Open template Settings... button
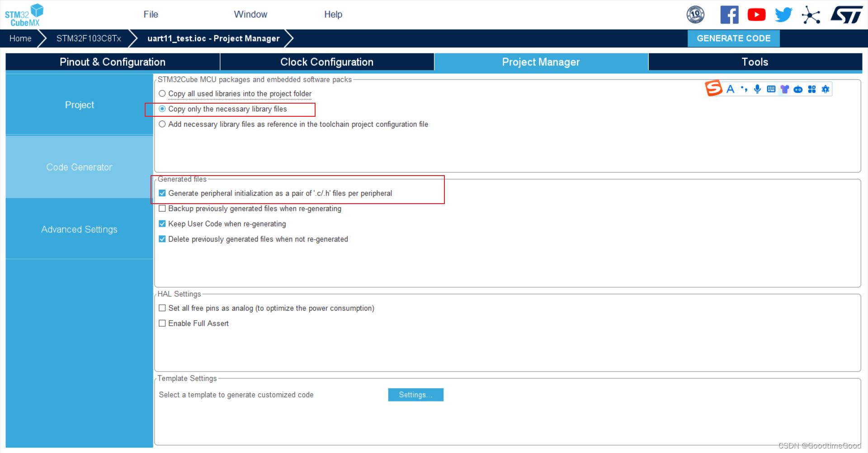Screen dimensions: 868x453 click(415, 395)
